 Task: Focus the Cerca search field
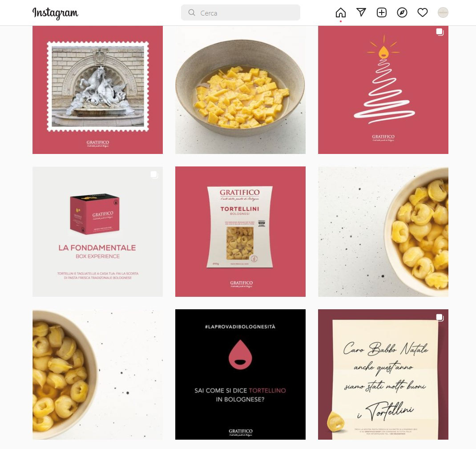pyautogui.click(x=240, y=12)
